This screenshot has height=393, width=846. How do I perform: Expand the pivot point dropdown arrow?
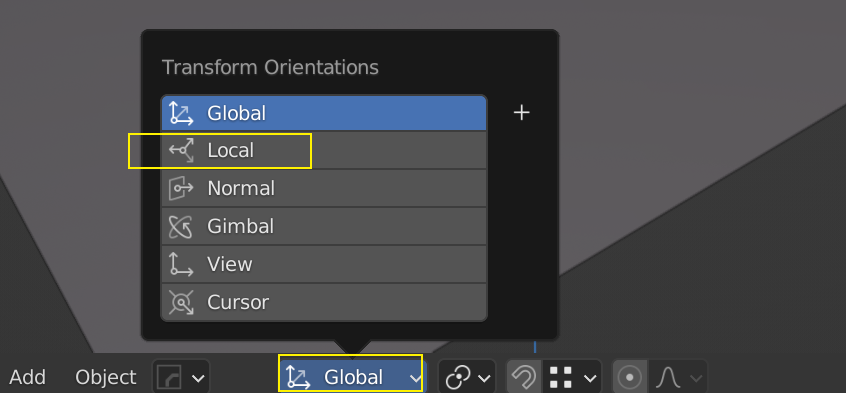click(x=485, y=378)
